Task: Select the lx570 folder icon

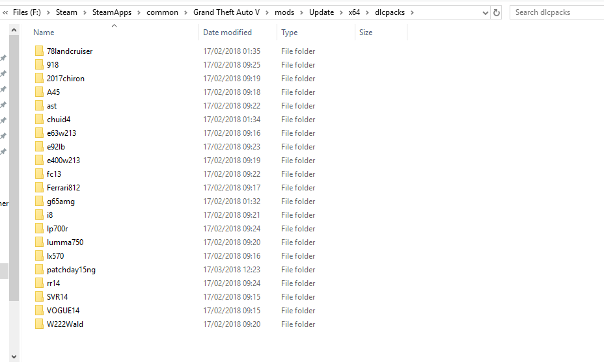Action: 39,256
